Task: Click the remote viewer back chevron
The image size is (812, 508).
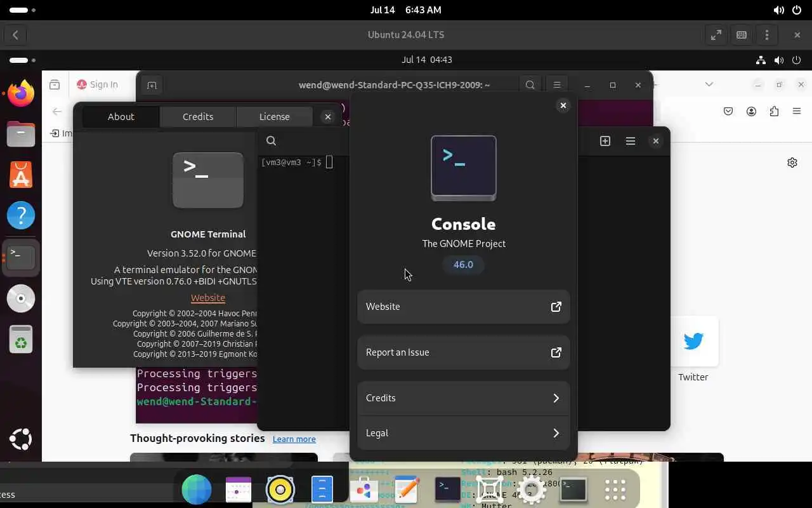Action: (15, 35)
